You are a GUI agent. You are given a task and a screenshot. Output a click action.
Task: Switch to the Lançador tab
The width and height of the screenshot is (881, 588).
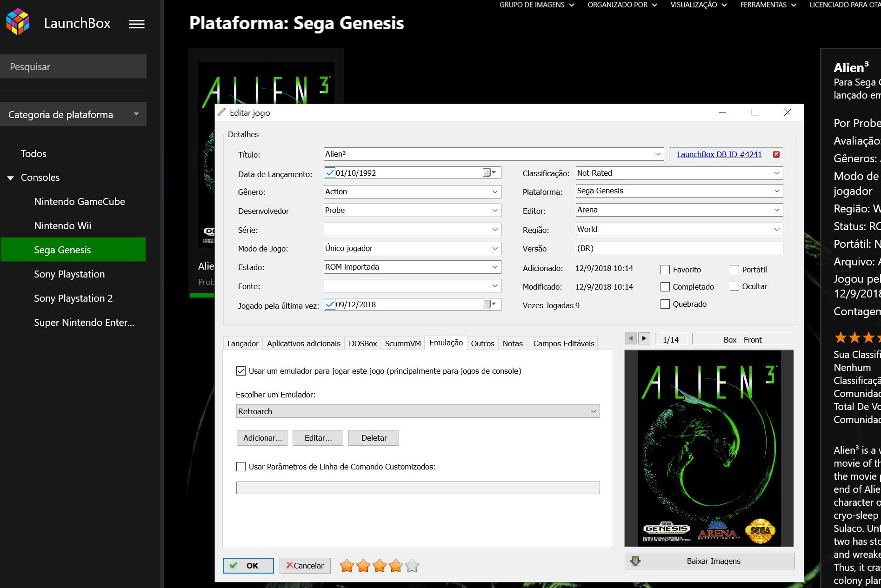(x=243, y=344)
